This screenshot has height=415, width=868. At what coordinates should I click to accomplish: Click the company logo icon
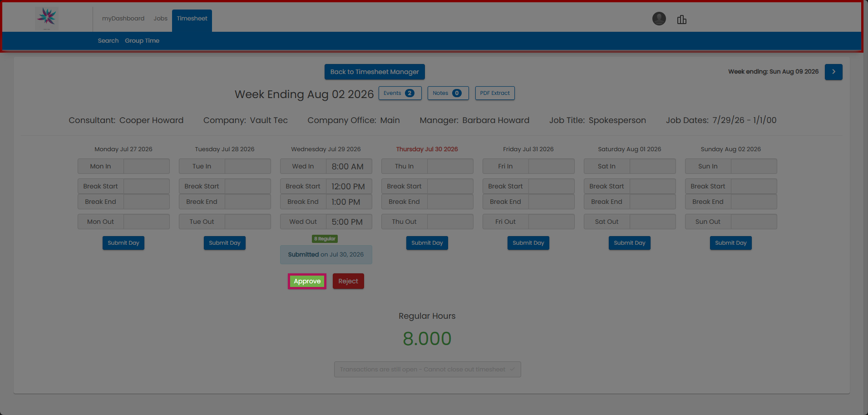[47, 18]
